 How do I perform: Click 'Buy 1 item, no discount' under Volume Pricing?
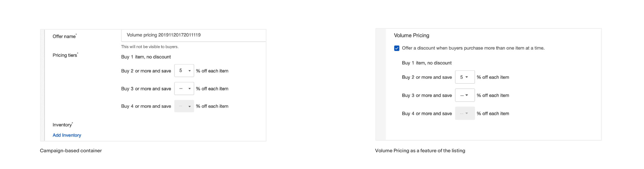[427, 63]
